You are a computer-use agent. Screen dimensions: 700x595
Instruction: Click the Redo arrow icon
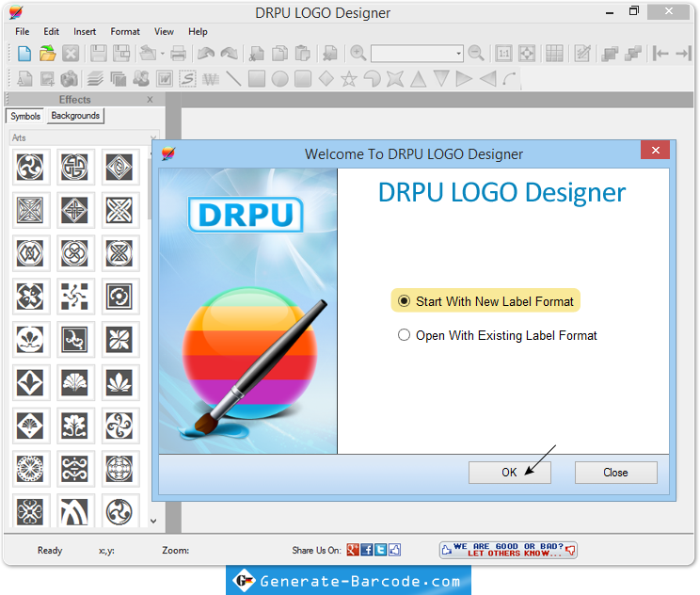click(x=230, y=54)
